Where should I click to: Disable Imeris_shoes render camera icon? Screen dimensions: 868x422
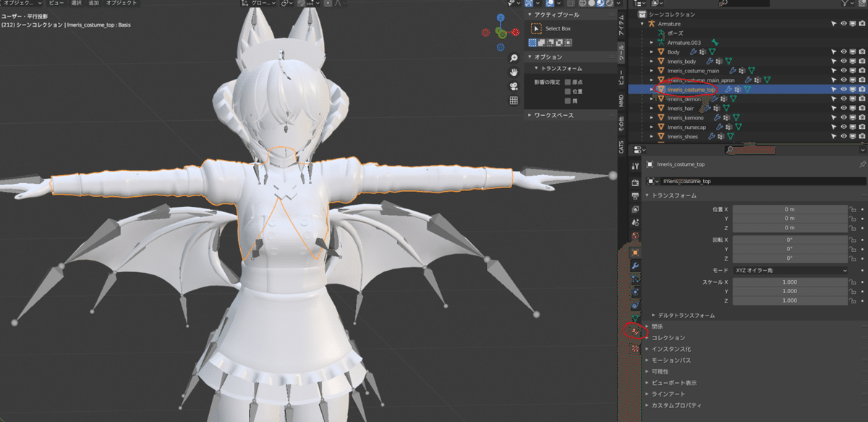tap(862, 136)
